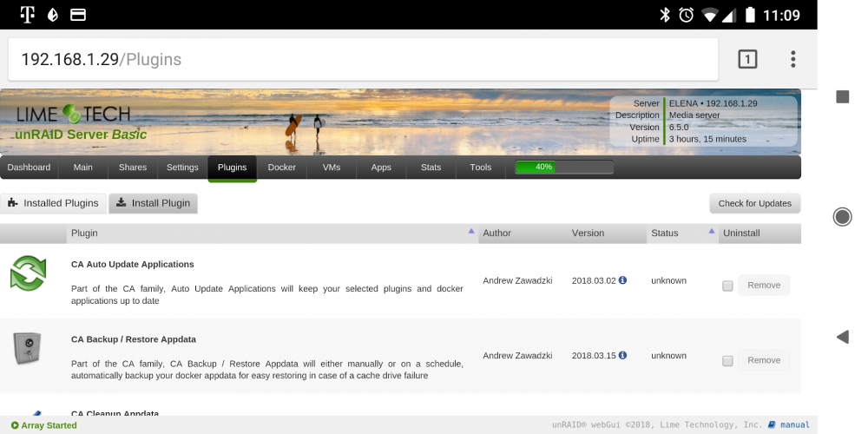Sort by the Status column arrow
868x434 pixels.
712,231
